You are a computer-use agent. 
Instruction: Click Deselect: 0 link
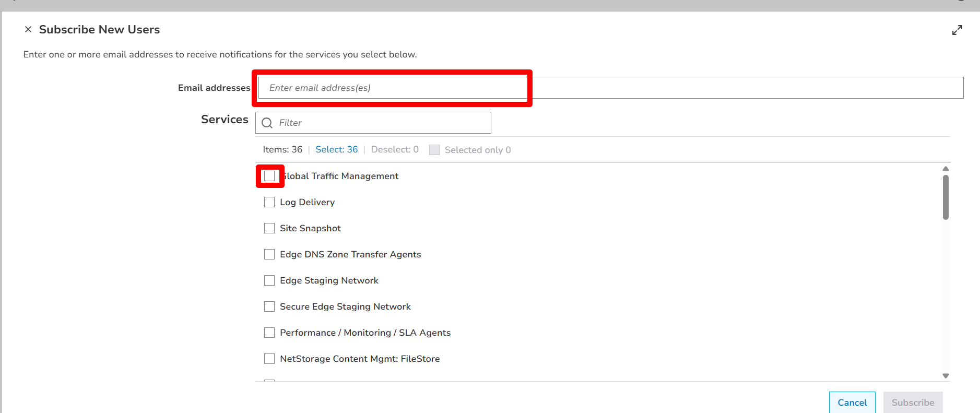[x=394, y=150]
